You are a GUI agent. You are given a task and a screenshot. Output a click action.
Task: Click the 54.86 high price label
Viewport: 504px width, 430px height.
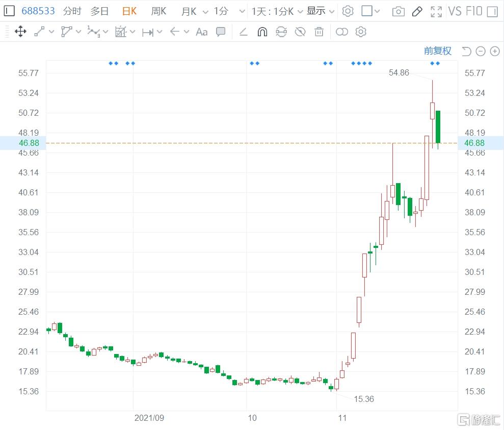pyautogui.click(x=399, y=72)
